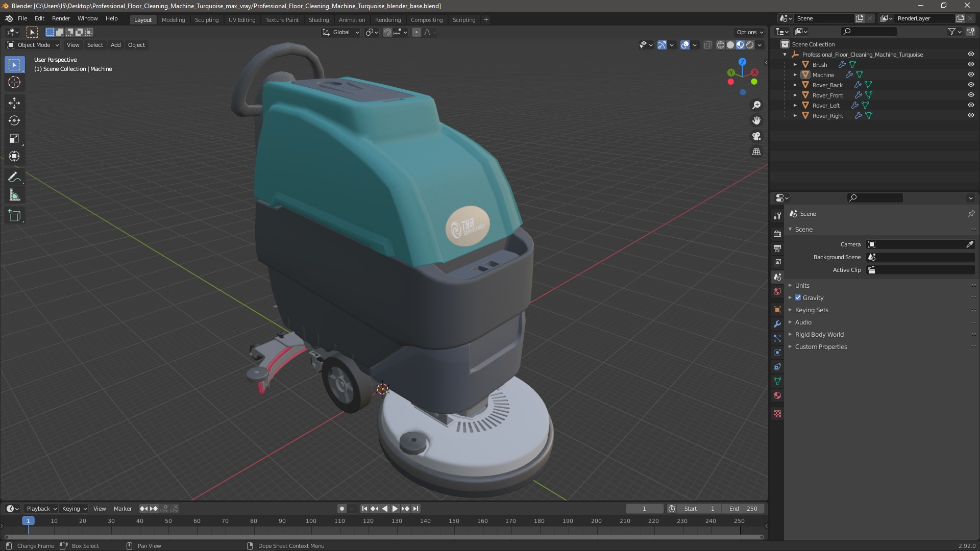Open Particles properties tab
Image resolution: width=980 pixels, height=551 pixels.
(x=777, y=338)
